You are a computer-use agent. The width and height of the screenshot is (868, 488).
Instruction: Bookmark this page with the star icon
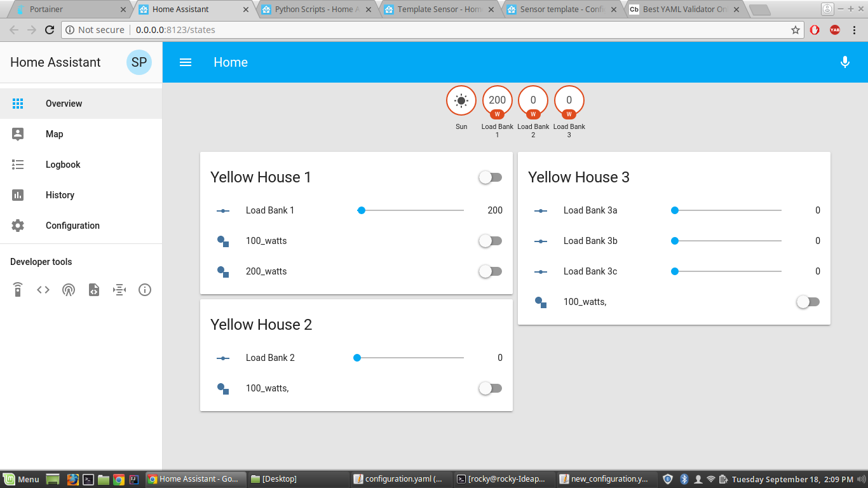click(x=795, y=30)
